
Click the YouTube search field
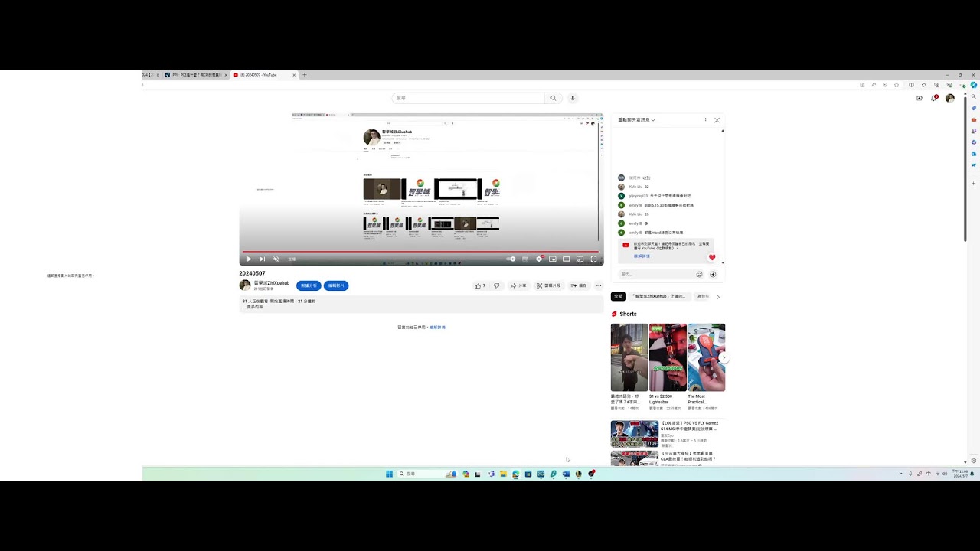click(468, 98)
